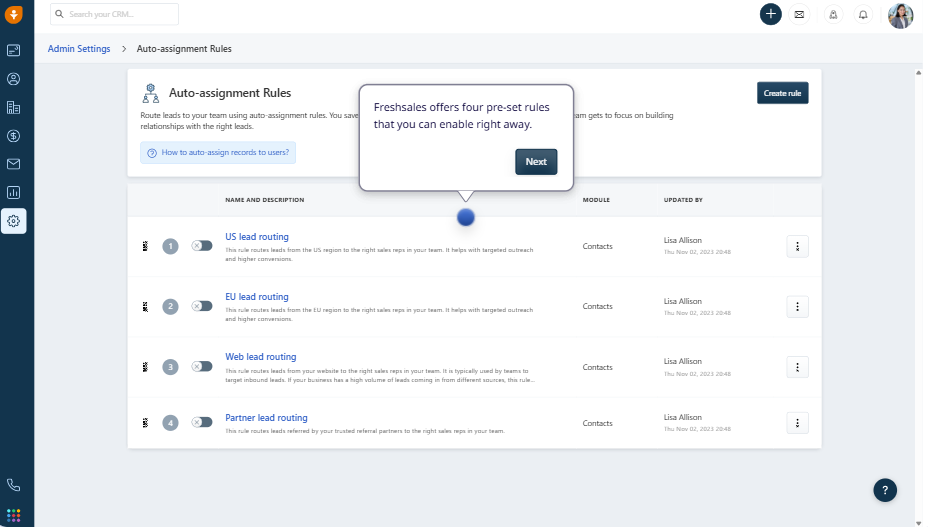Open Email envelope icon in sidebar
This screenshot has height=527, width=928.
click(x=14, y=164)
